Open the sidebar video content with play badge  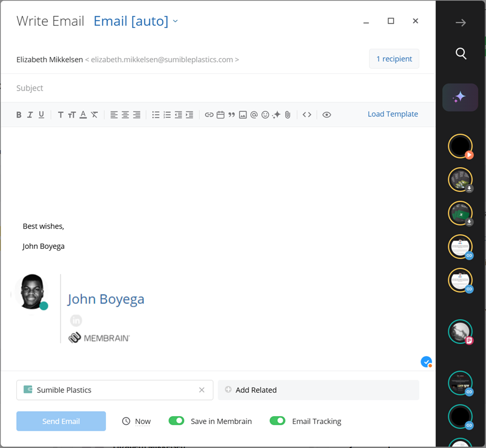coord(461,146)
